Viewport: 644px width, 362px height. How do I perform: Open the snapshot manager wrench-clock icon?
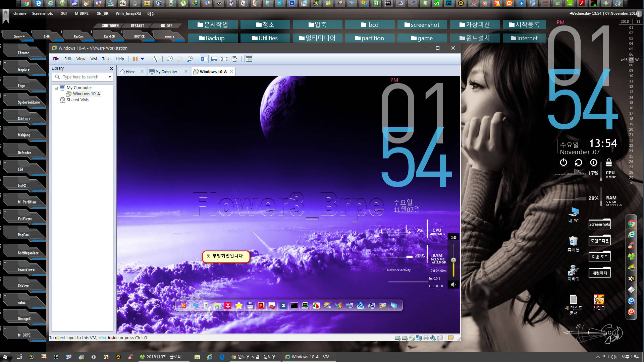tap(190, 59)
